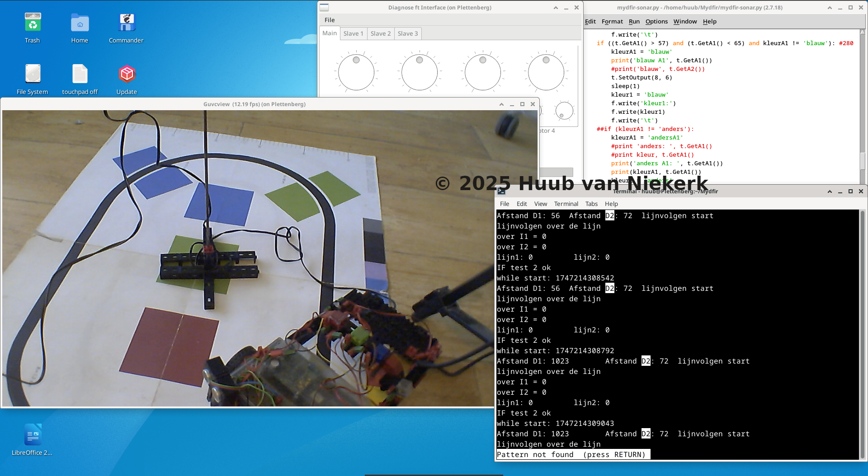The width and height of the screenshot is (868, 476).
Task: Switch to the Main tab
Action: 330,33
